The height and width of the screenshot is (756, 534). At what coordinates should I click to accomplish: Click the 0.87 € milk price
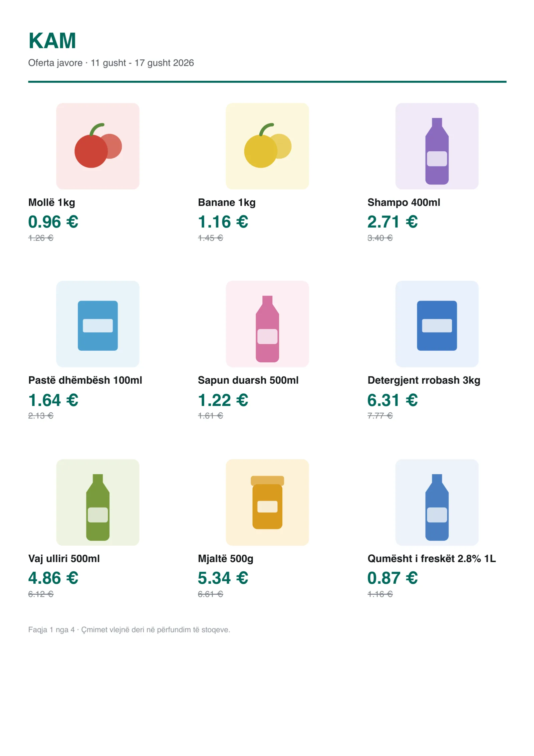click(392, 578)
